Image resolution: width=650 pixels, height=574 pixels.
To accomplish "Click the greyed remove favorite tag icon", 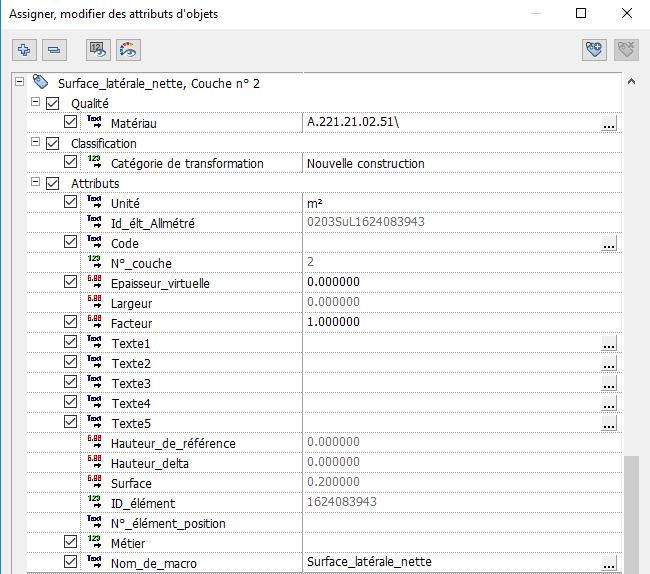I will pos(626,50).
